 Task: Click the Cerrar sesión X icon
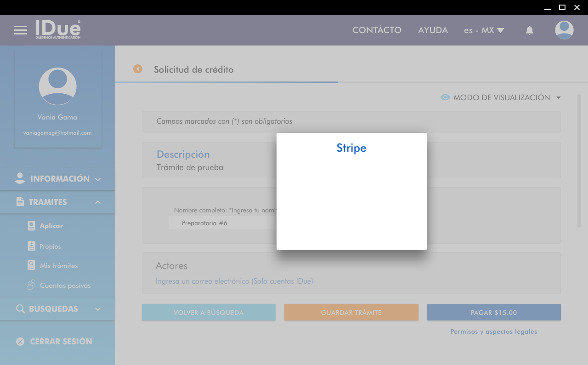[20, 342]
